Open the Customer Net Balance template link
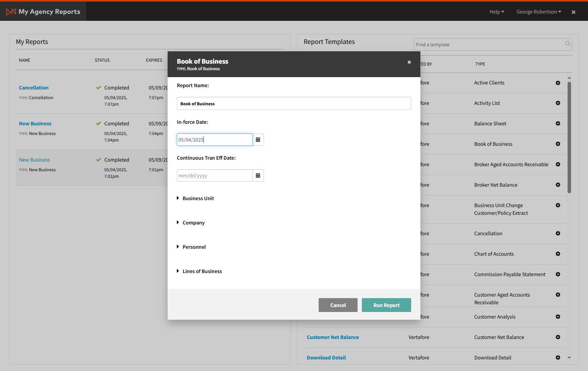The width and height of the screenshot is (588, 371). click(333, 337)
